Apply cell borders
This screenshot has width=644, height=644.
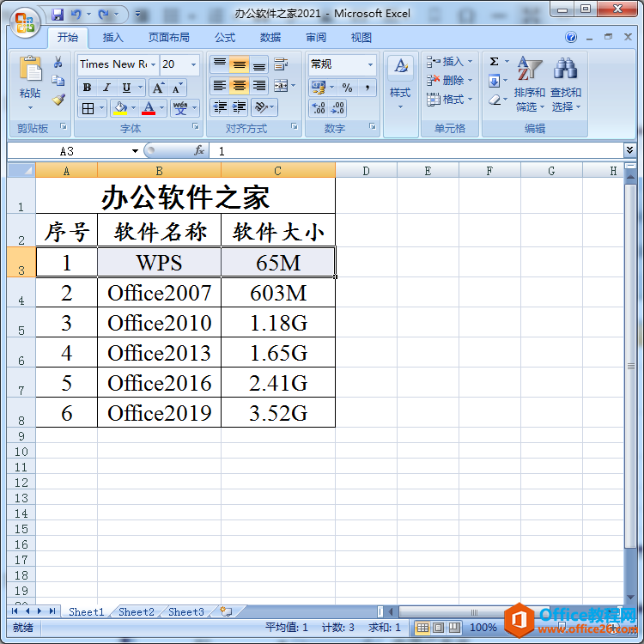(88, 108)
